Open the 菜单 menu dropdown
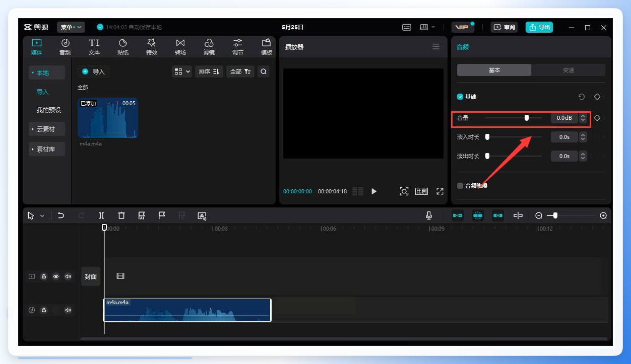 pyautogui.click(x=71, y=27)
